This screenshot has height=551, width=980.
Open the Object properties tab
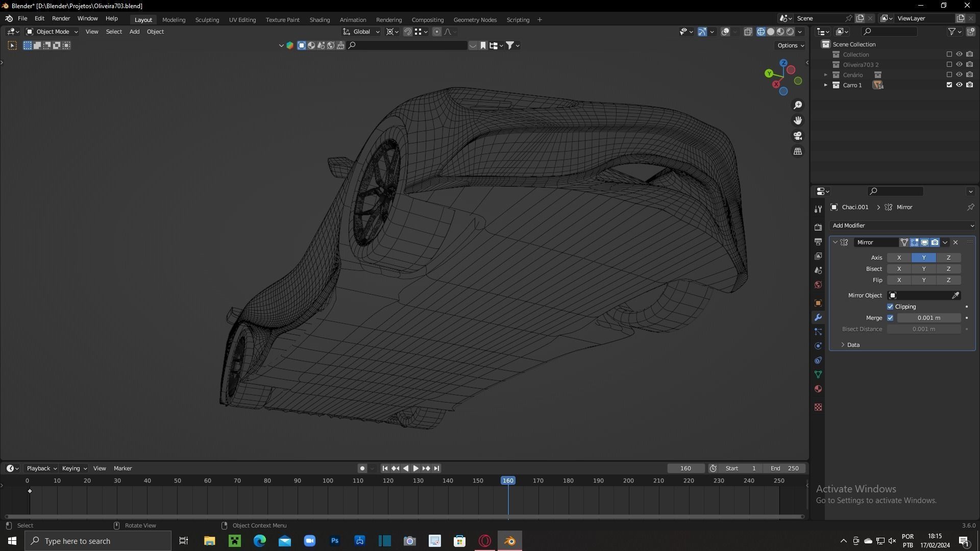pos(818,303)
